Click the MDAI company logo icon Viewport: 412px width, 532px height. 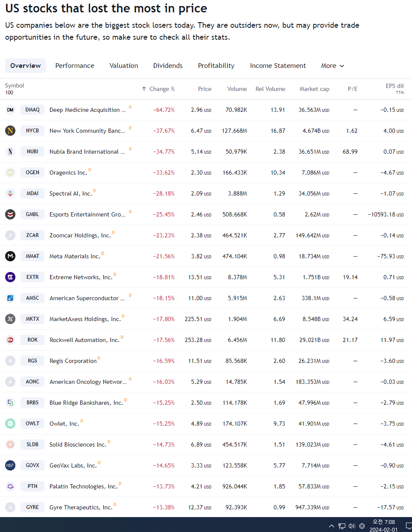pyautogui.click(x=10, y=193)
